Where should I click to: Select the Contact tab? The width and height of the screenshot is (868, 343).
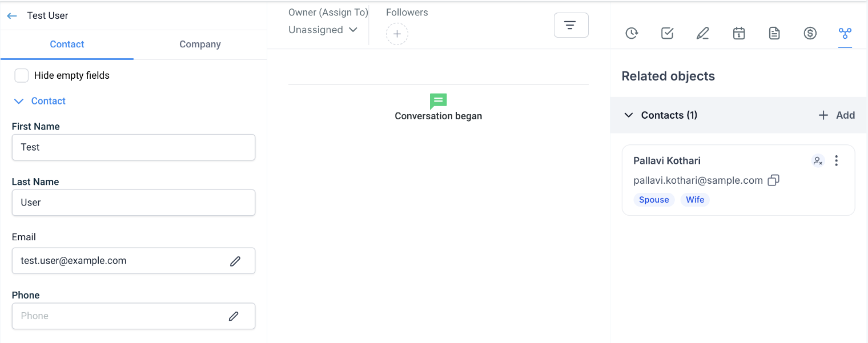[x=67, y=45]
